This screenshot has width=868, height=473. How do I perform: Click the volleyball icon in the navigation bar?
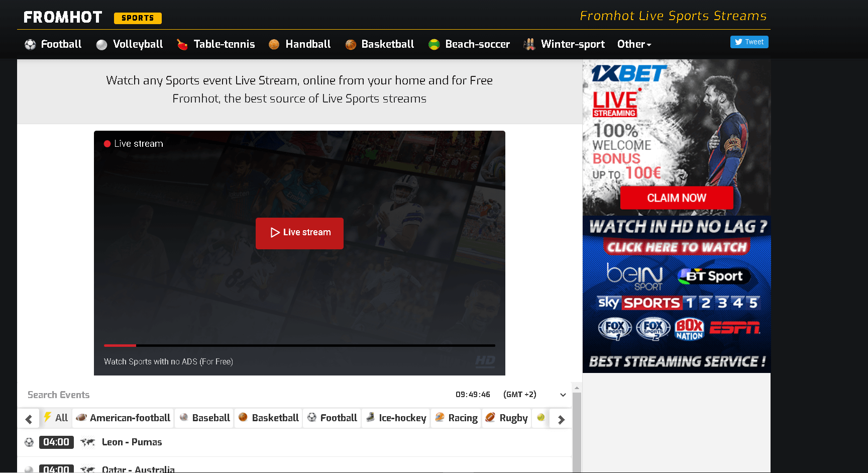click(x=101, y=45)
